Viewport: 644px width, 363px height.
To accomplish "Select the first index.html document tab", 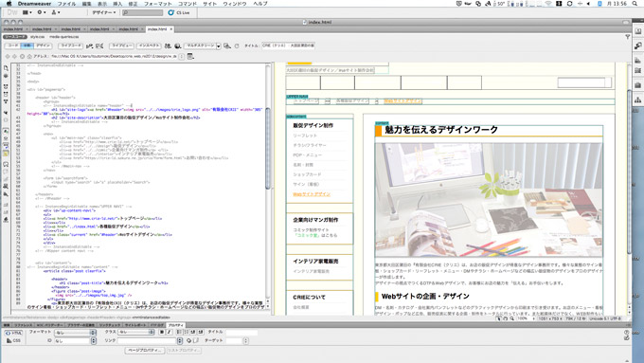I will 13,29.
